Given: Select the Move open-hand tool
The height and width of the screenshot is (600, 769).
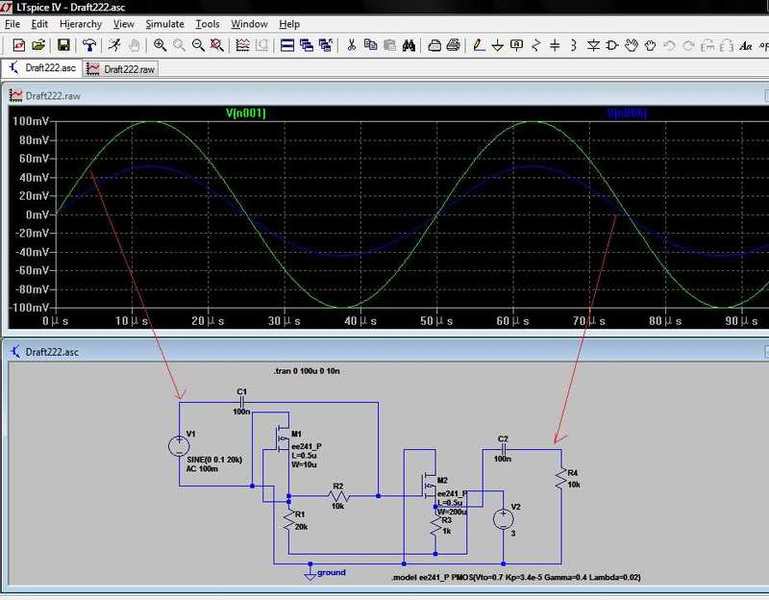Looking at the screenshot, I should point(632,46).
